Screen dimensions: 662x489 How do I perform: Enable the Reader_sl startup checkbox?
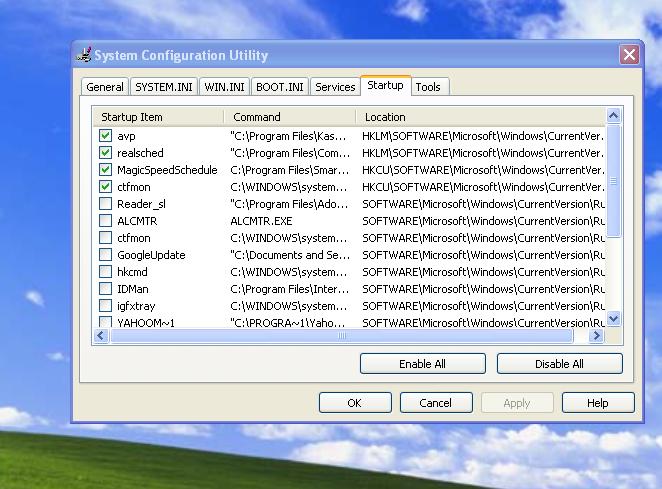click(x=106, y=204)
